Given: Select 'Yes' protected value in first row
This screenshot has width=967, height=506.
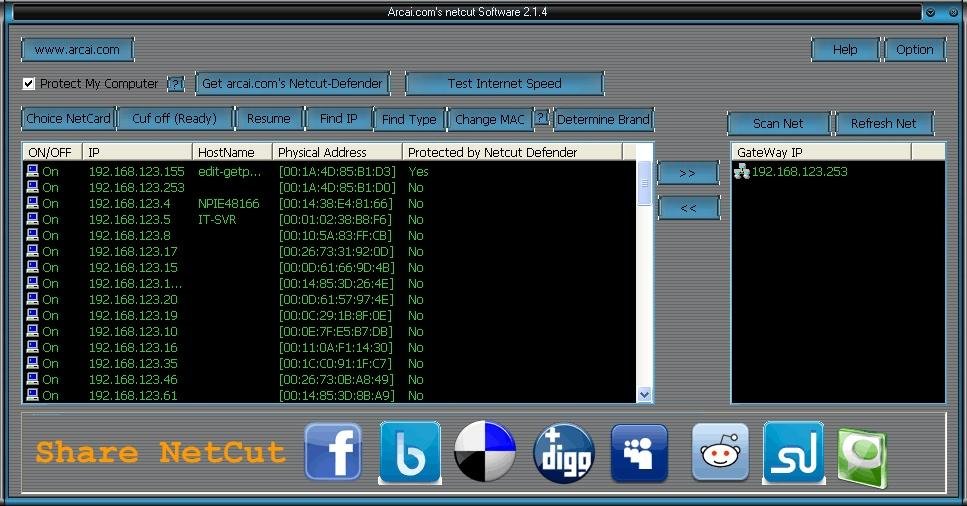Looking at the screenshot, I should click(x=418, y=172).
